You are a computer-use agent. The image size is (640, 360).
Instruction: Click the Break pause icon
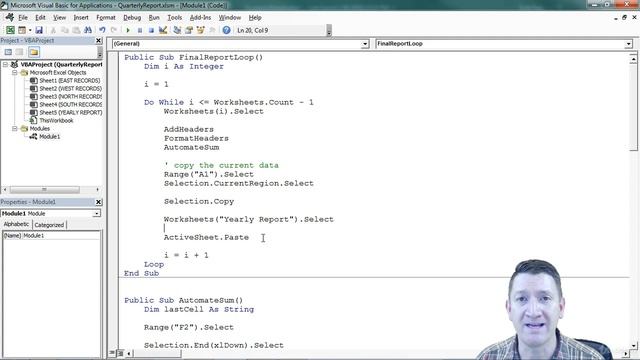(140, 30)
